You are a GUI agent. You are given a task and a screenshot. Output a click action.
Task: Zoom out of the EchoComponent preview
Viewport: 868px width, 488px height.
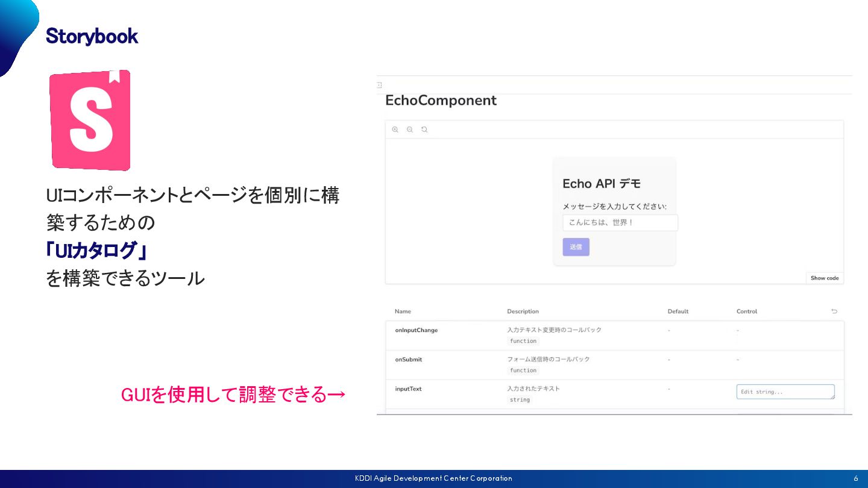(x=409, y=130)
